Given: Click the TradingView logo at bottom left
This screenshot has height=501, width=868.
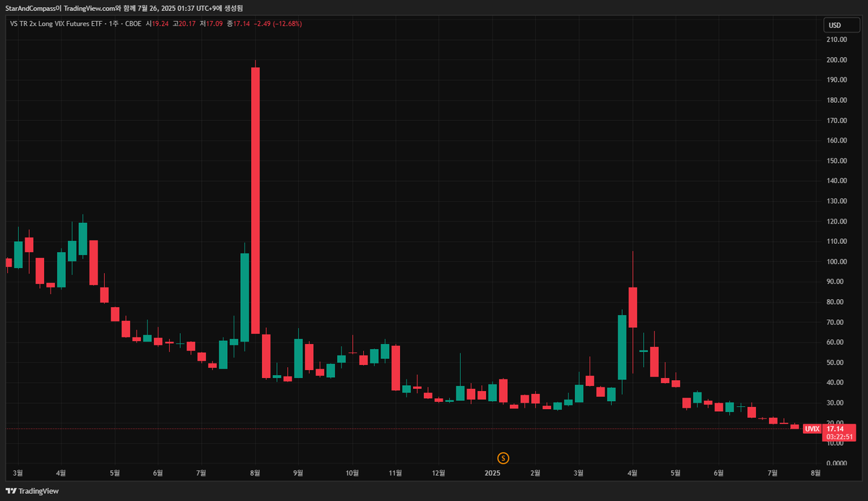Looking at the screenshot, I should coord(32,491).
